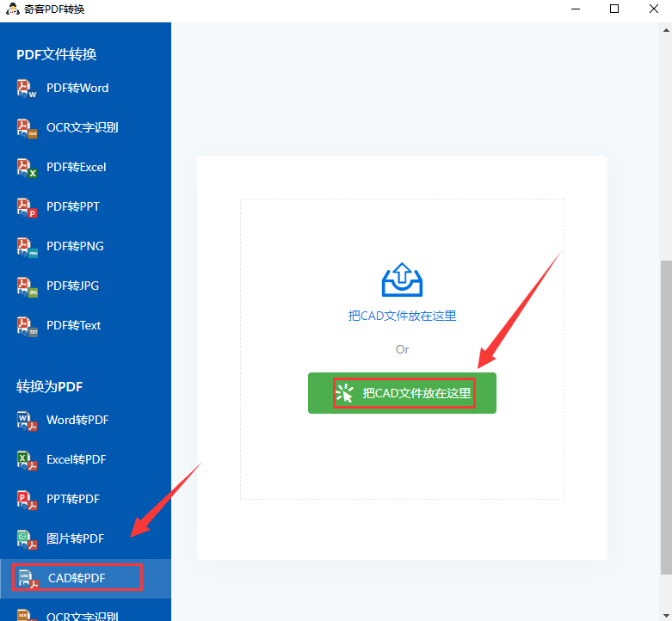Image resolution: width=672 pixels, height=621 pixels.
Task: Open the PPT转PDF conversion option
Action: pyautogui.click(x=73, y=499)
